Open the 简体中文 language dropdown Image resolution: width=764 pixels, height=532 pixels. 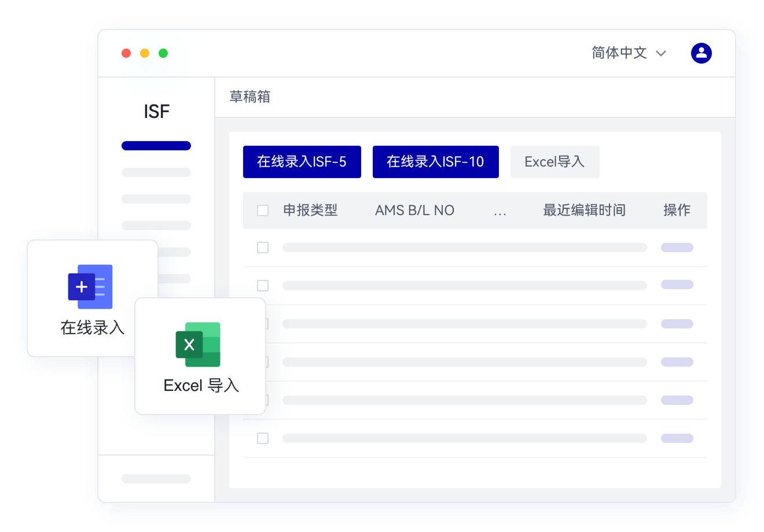tap(618, 53)
